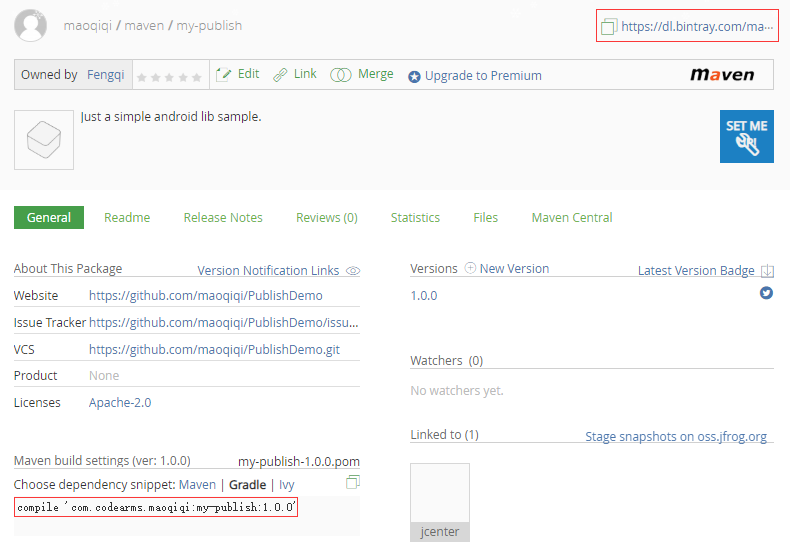The width and height of the screenshot is (790, 555).
Task: Click the compile dependency snippet text
Action: (156, 507)
